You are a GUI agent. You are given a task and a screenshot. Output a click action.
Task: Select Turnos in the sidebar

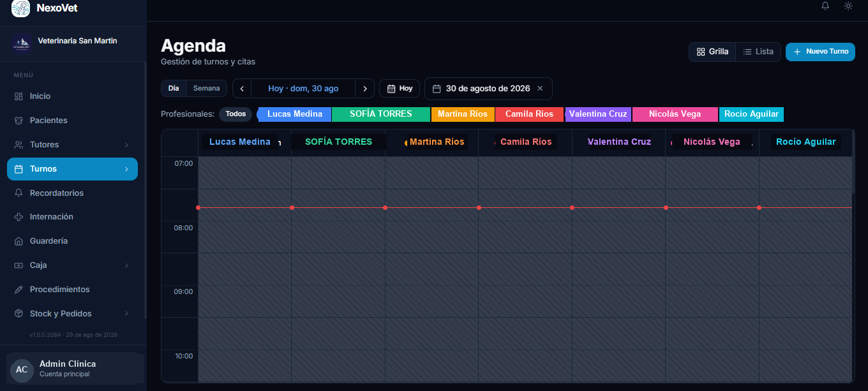pos(72,169)
